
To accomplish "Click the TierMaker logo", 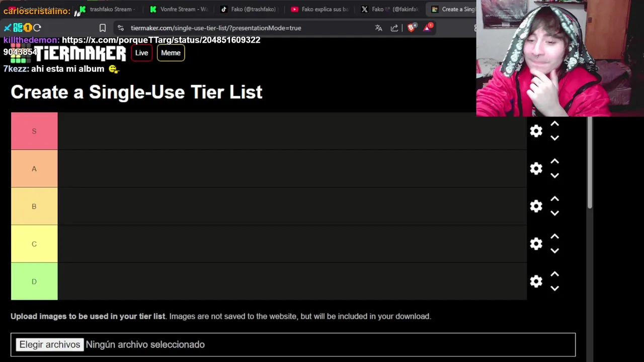I will tap(68, 53).
